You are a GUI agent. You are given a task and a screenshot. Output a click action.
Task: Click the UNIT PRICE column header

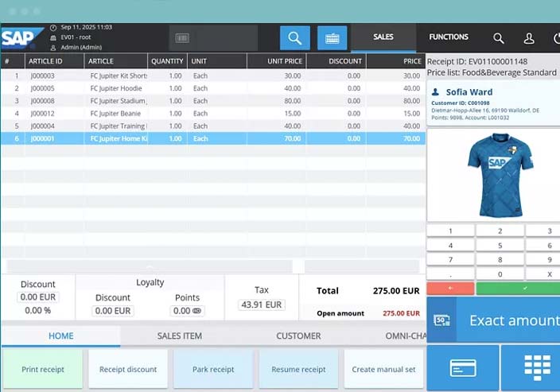point(277,61)
